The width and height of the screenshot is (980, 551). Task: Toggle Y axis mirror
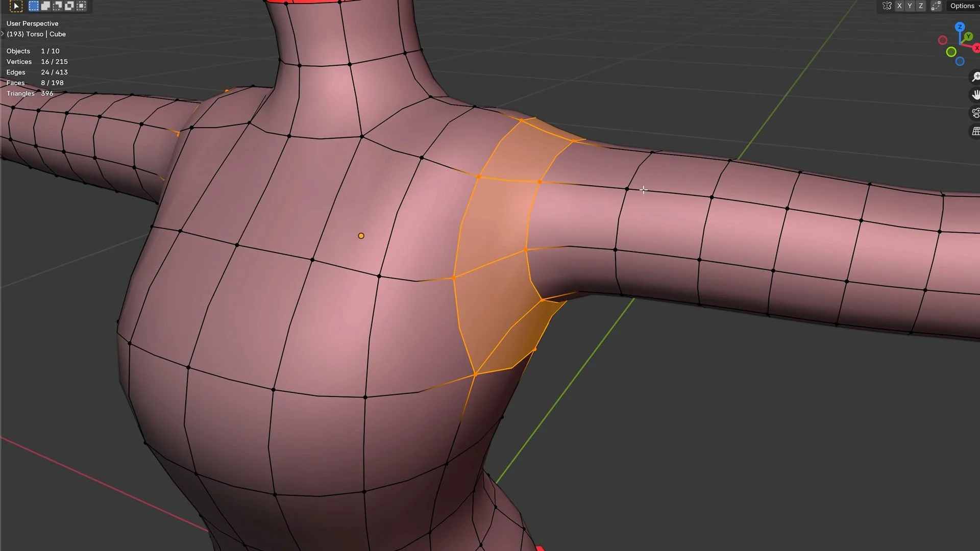click(x=910, y=6)
